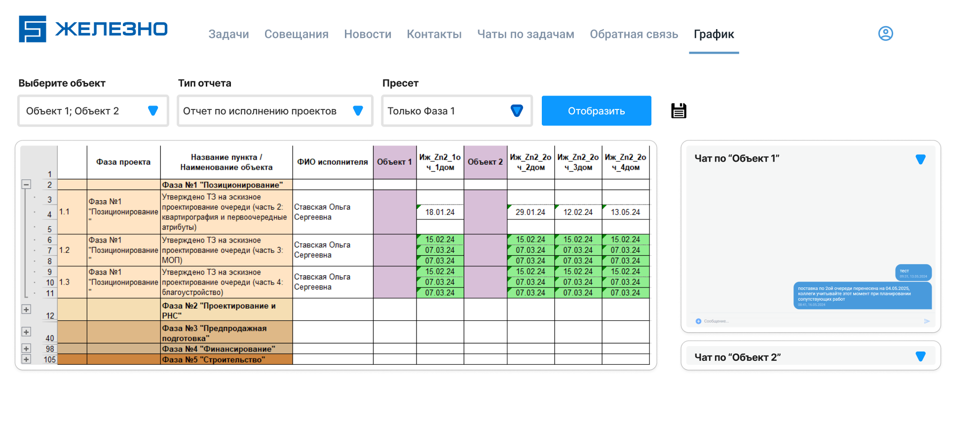This screenshot has width=980, height=421.
Task: Switch to the Совещания tab
Action: 296,34
